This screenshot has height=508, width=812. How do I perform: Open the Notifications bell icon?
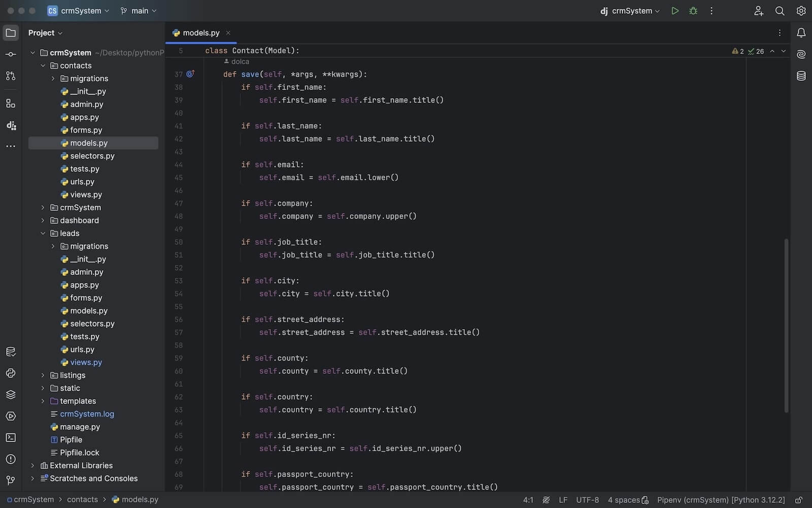click(x=801, y=33)
